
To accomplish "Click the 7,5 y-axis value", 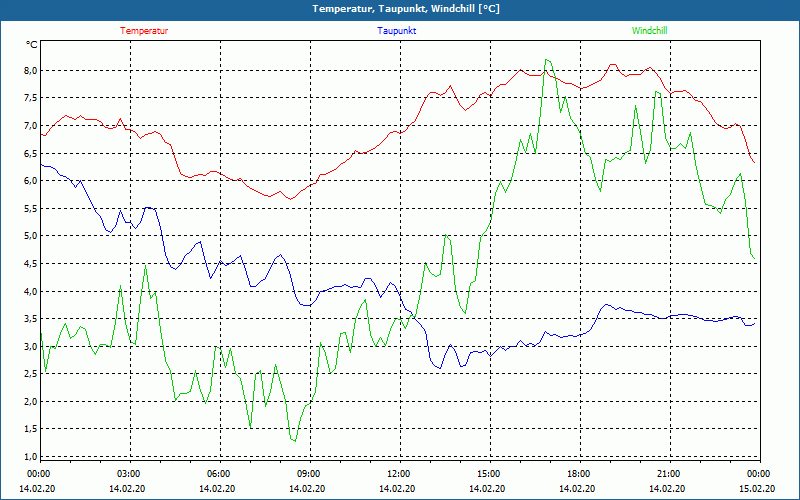I will [x=31, y=98].
